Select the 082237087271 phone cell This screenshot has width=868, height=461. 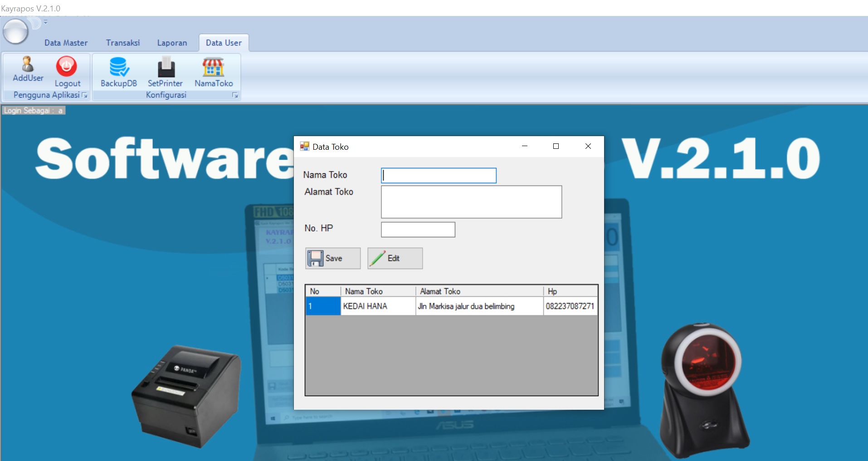click(570, 306)
